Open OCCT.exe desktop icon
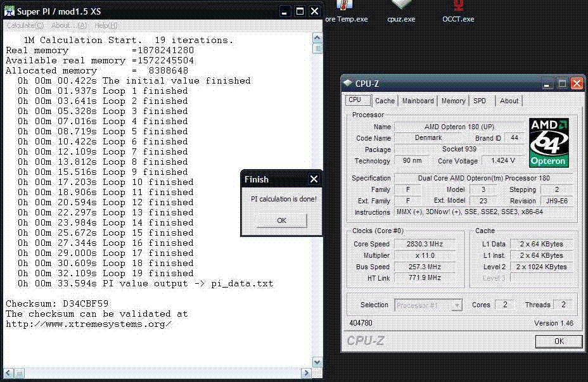 (458, 12)
